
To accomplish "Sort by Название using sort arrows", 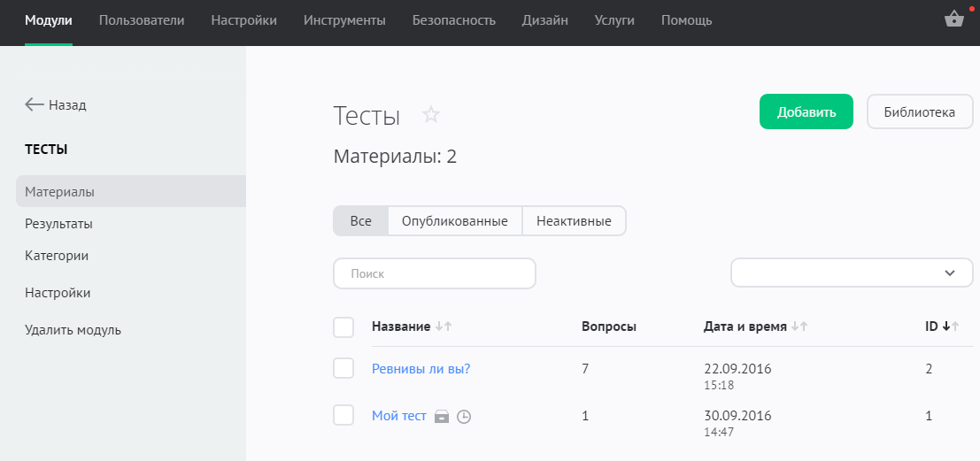I will [444, 327].
